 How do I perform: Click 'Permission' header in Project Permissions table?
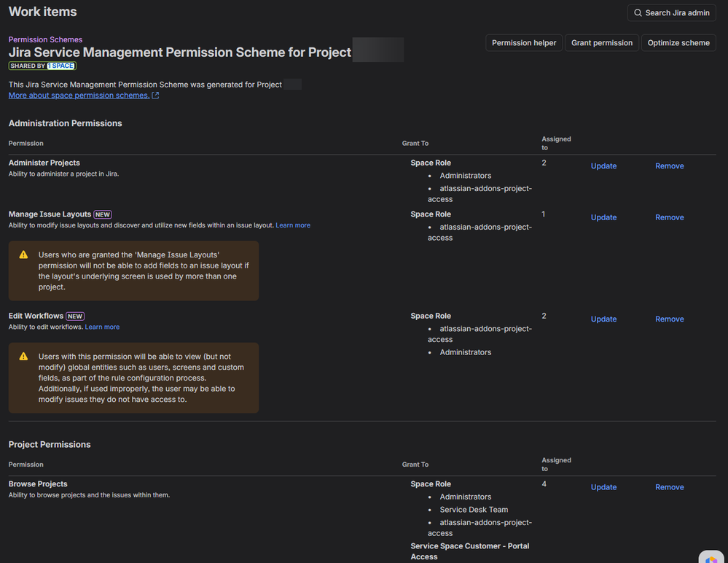[x=26, y=465]
